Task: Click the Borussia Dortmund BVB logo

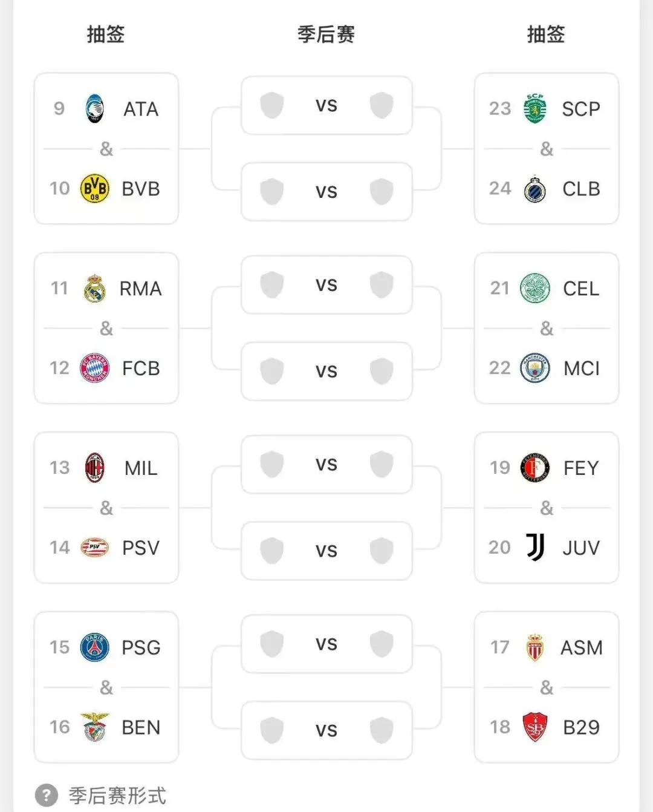Action: tap(94, 189)
